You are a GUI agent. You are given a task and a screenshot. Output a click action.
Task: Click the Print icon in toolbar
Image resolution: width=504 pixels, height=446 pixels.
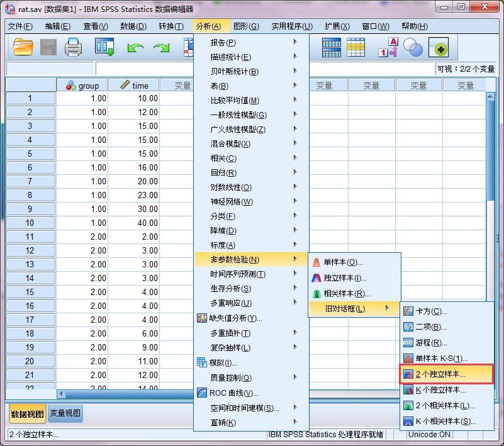[73, 47]
